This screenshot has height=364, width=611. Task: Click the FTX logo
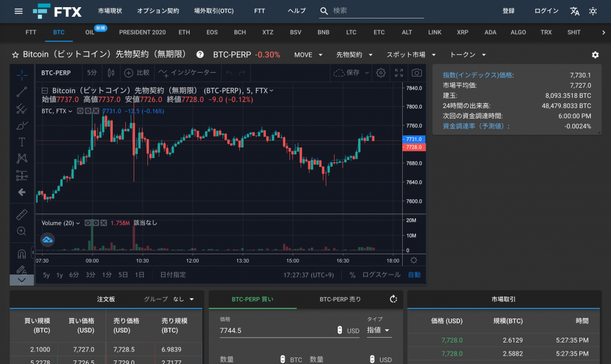point(57,11)
